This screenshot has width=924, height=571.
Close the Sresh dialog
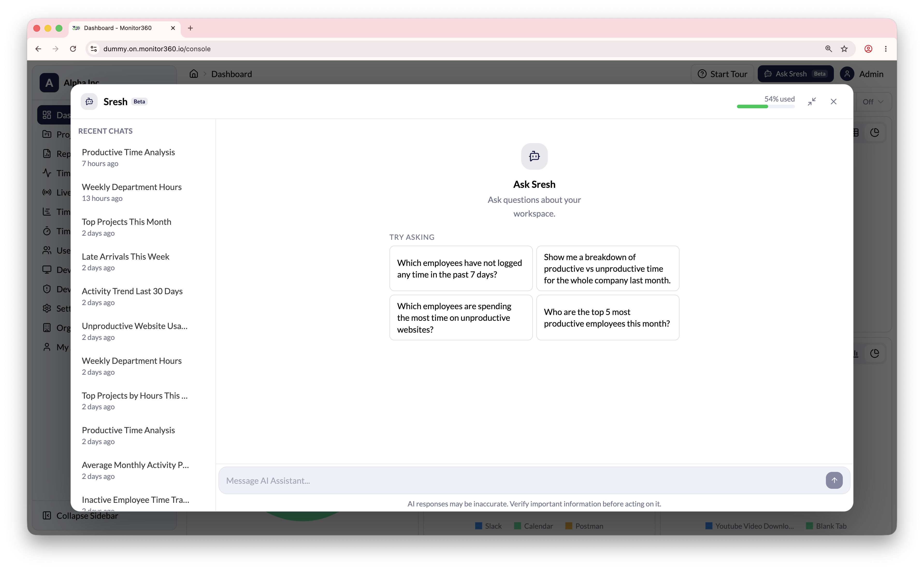pyautogui.click(x=833, y=102)
